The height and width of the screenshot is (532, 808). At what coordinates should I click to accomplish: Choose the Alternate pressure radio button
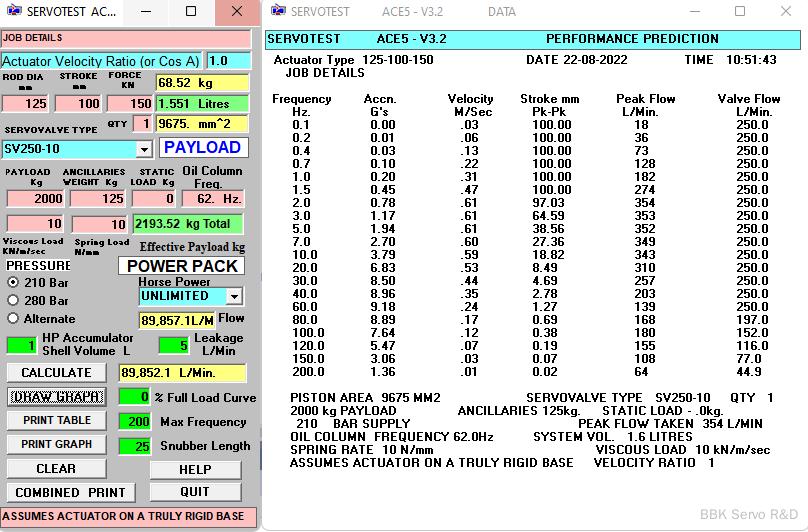point(14,318)
